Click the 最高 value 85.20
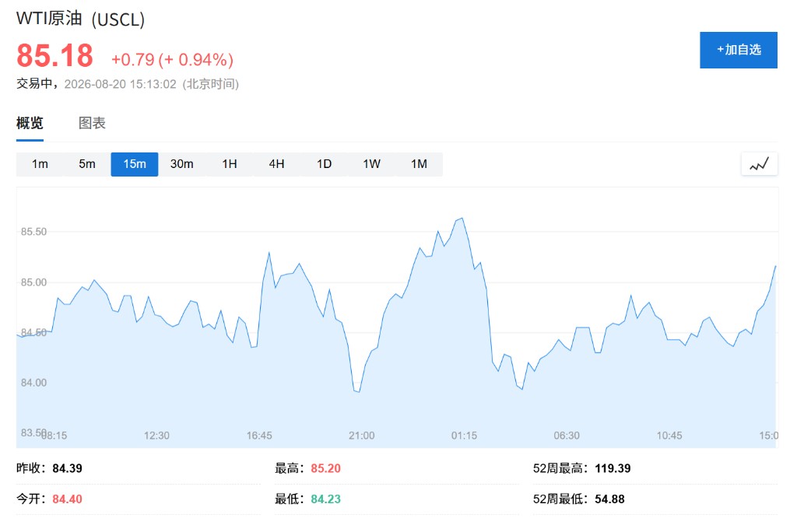The height and width of the screenshot is (532, 797). 326,468
